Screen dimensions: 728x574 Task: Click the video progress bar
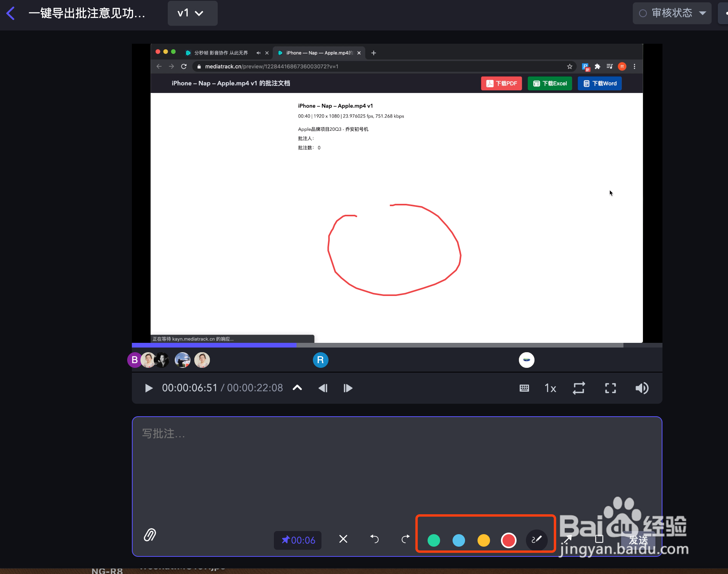(x=397, y=345)
